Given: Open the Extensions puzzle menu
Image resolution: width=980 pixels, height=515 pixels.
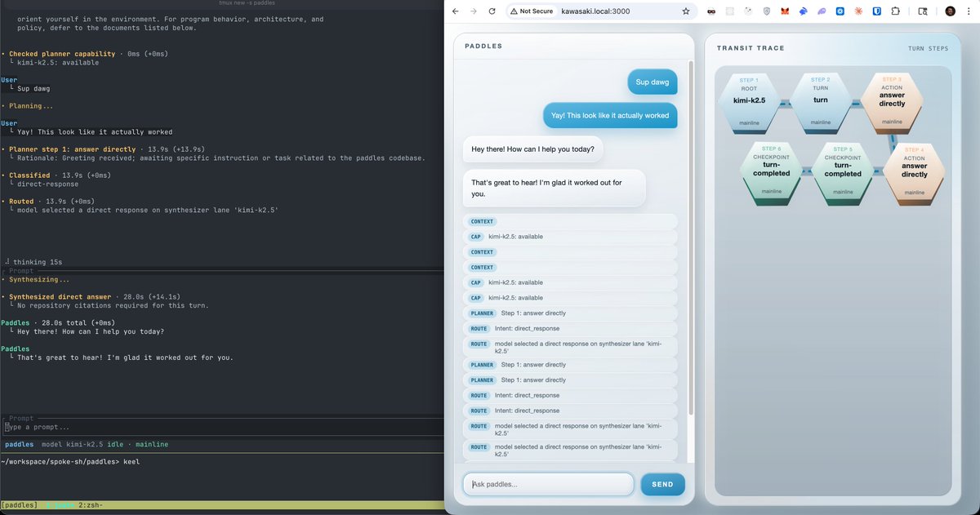Looking at the screenshot, I should point(896,11).
